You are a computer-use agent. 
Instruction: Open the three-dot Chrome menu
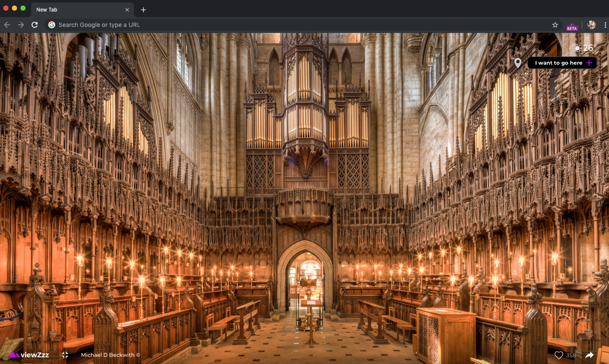tap(605, 24)
